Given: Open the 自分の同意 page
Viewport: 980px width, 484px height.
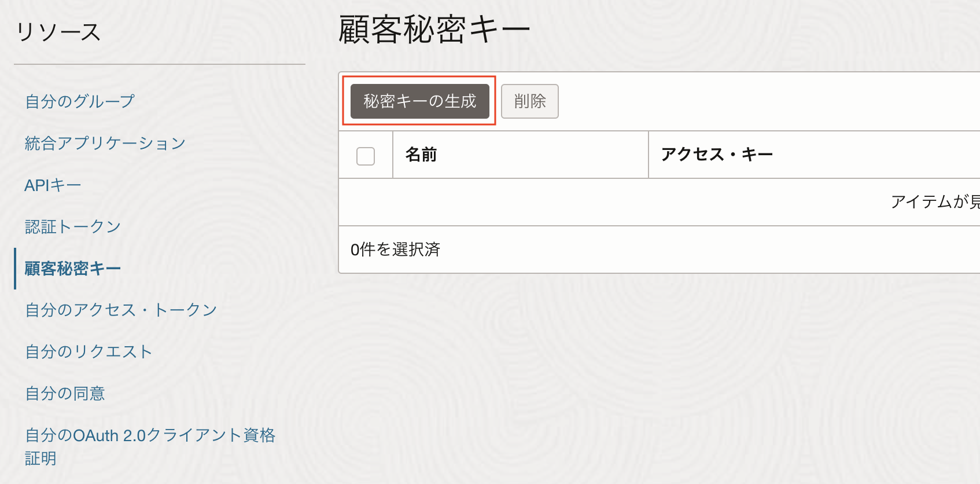Looking at the screenshot, I should [x=65, y=393].
